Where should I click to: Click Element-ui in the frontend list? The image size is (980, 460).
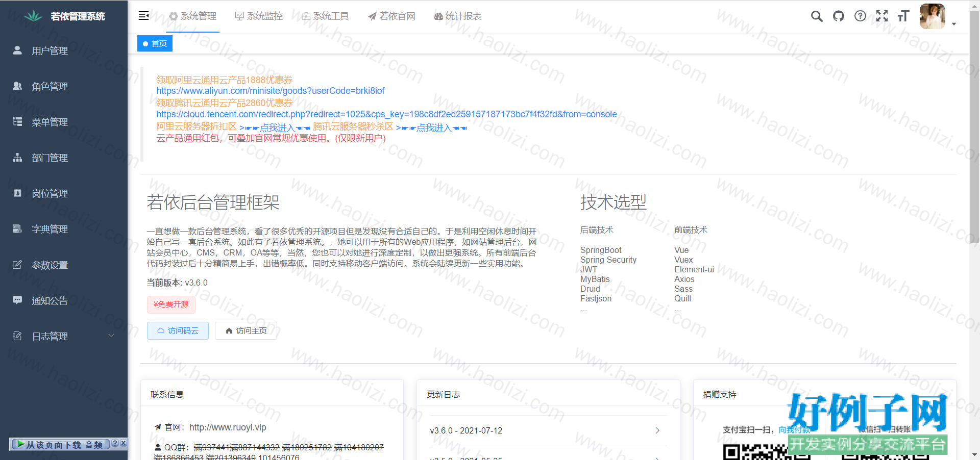tap(694, 269)
